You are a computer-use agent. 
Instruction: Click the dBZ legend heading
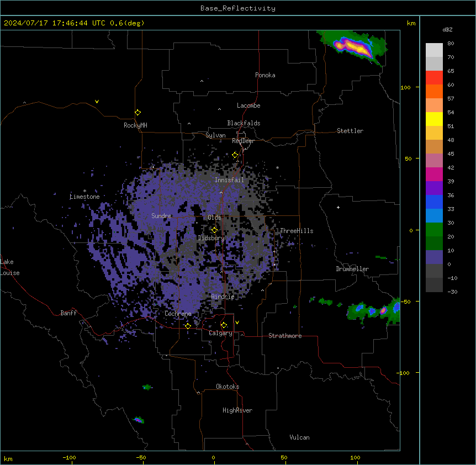click(x=447, y=29)
